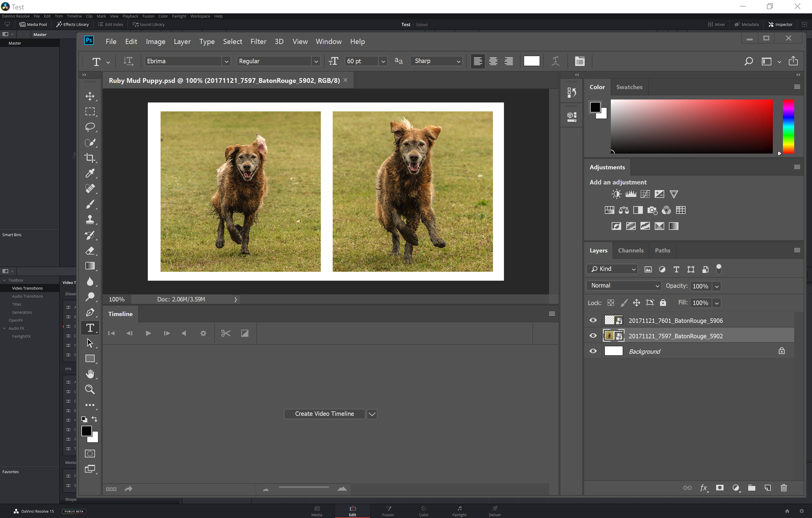Open the Fill value dropdown arrow

point(717,303)
